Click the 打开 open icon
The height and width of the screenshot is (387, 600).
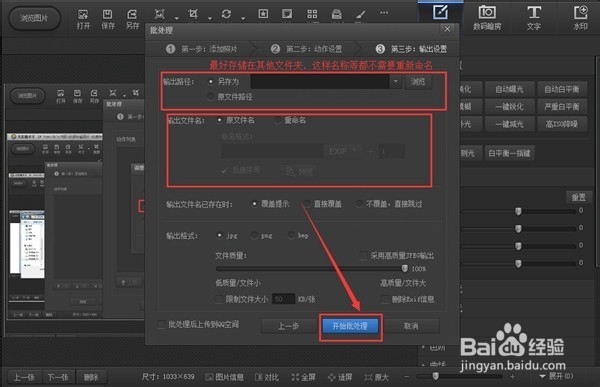click(x=83, y=20)
